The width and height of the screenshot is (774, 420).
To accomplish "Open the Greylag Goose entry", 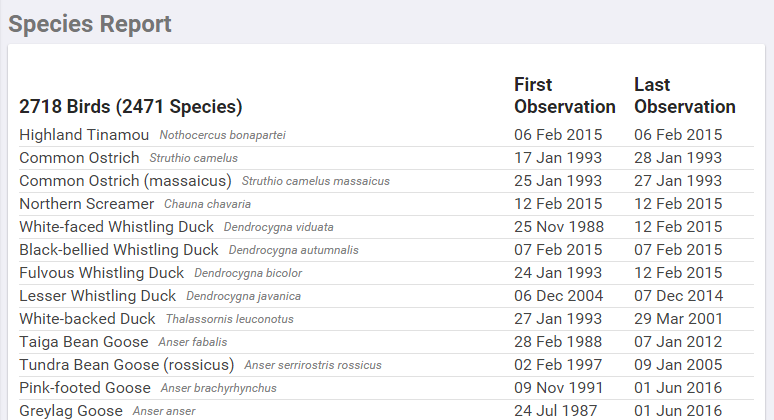I will [71, 411].
